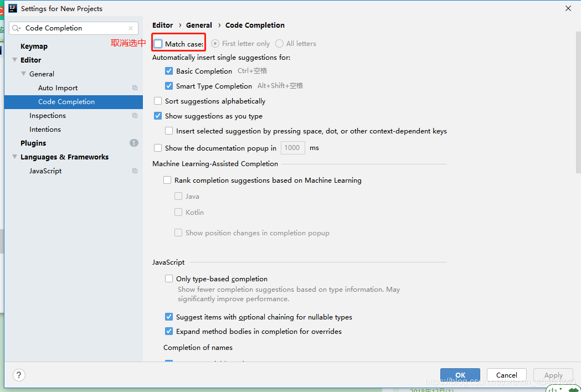Click the copy icon beside Inspections
The height and width of the screenshot is (392, 581).
pos(135,116)
